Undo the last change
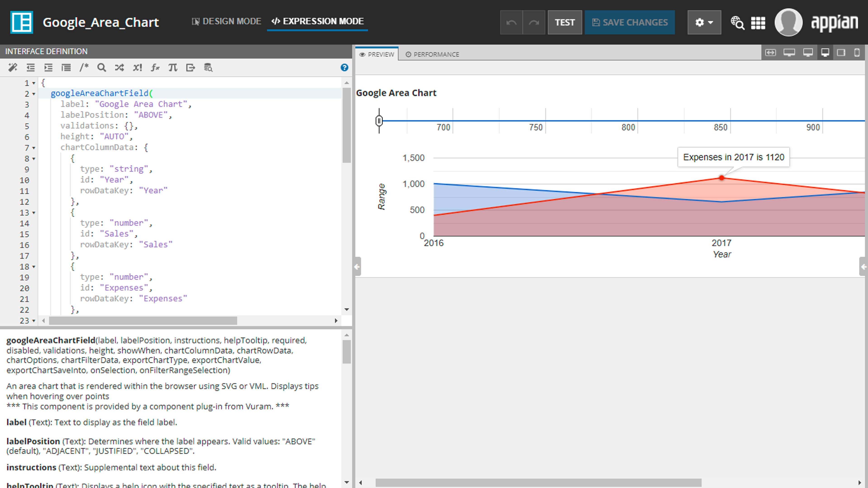868x488 pixels. 511,22
